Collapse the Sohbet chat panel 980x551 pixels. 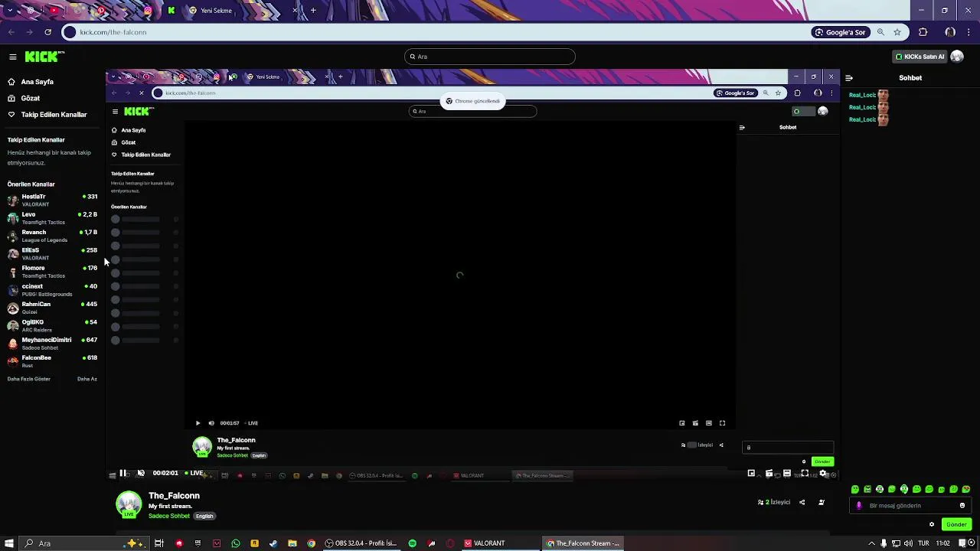coord(849,78)
